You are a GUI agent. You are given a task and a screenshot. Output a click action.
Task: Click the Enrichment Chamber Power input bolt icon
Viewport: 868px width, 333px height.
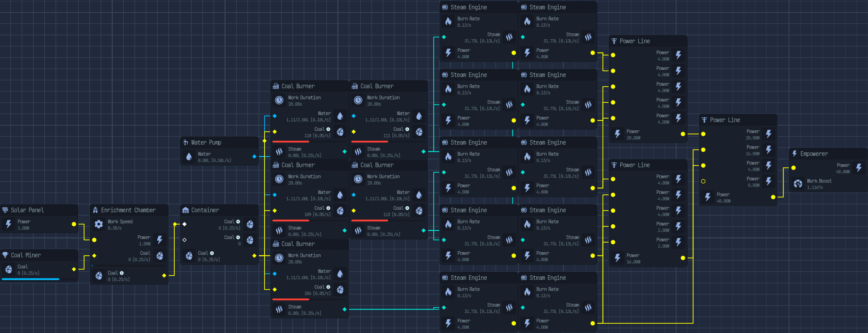[160, 240]
